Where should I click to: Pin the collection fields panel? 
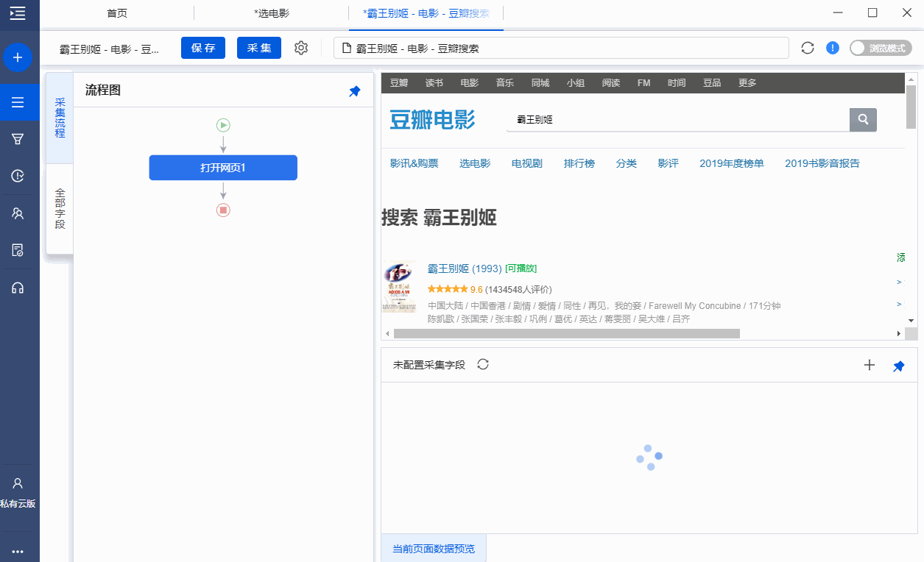[x=899, y=366]
